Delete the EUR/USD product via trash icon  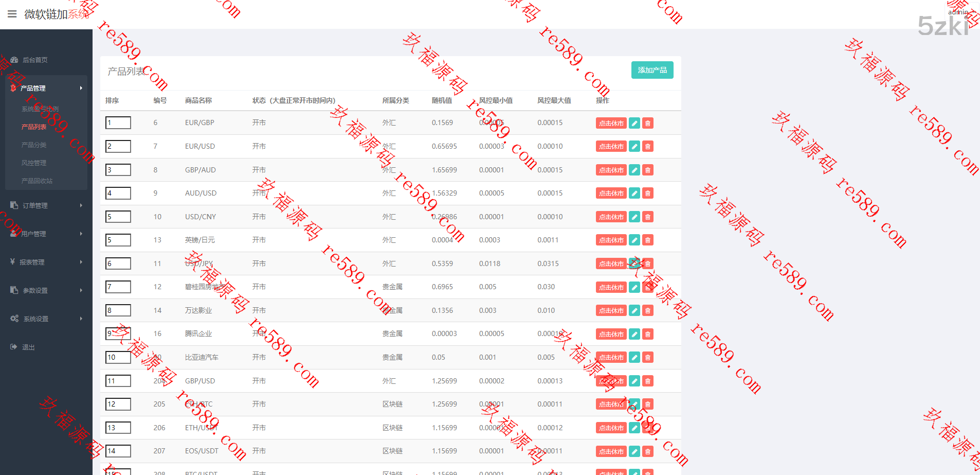pos(648,147)
